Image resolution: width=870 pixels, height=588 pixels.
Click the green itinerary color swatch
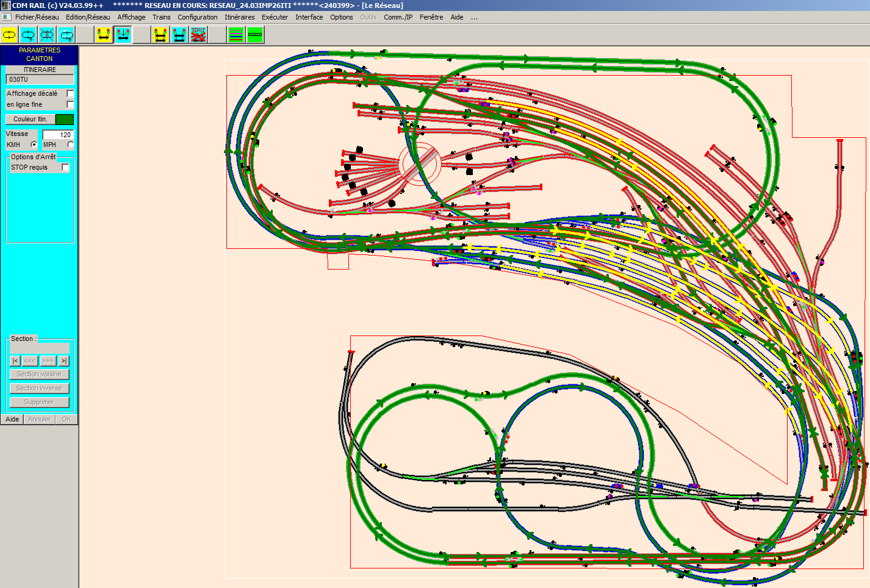(65, 119)
